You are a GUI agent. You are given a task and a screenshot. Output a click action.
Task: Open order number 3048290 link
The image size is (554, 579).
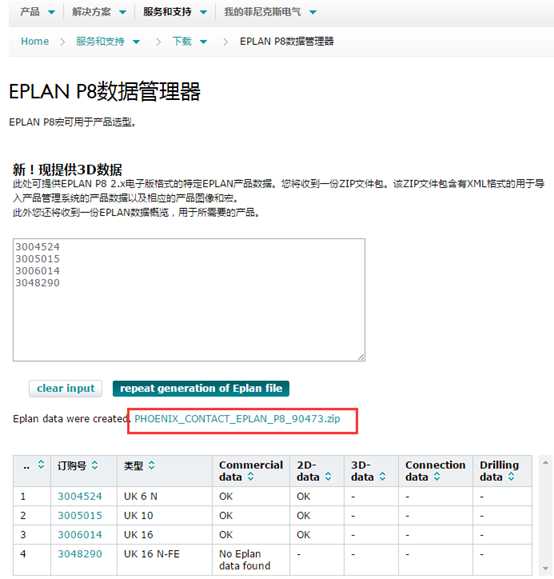click(80, 554)
